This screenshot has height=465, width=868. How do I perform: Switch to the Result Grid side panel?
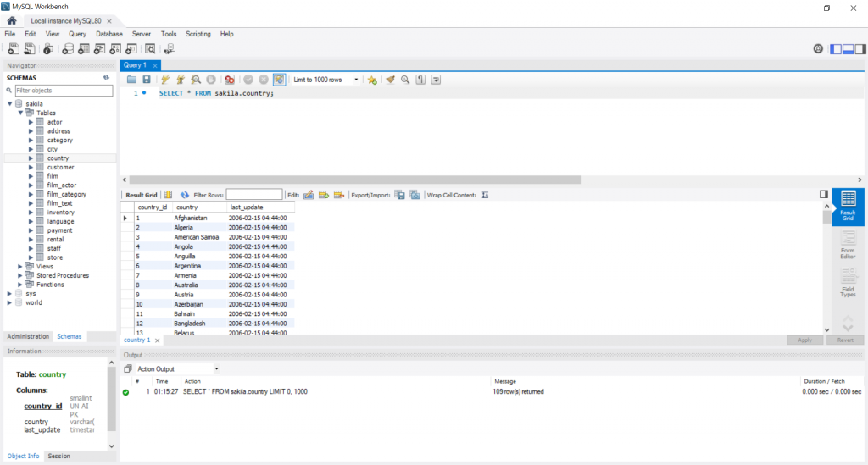coord(848,206)
